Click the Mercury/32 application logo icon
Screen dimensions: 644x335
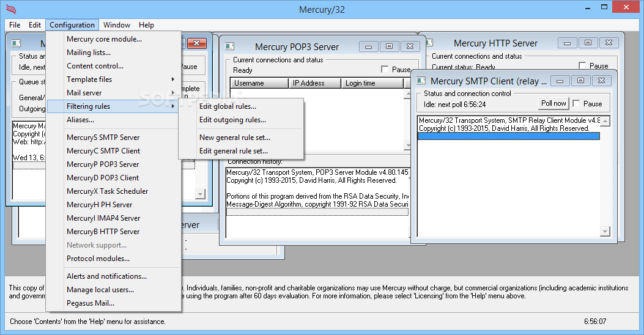[11, 9]
